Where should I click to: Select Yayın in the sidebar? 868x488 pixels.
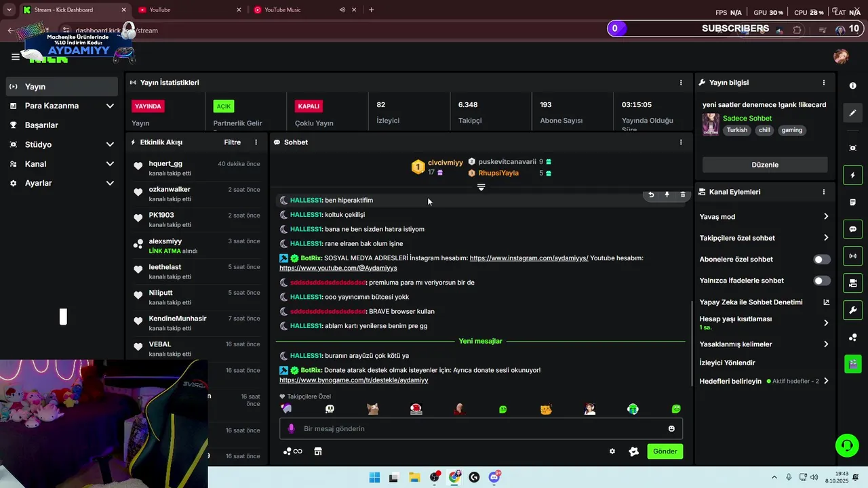coord(62,87)
